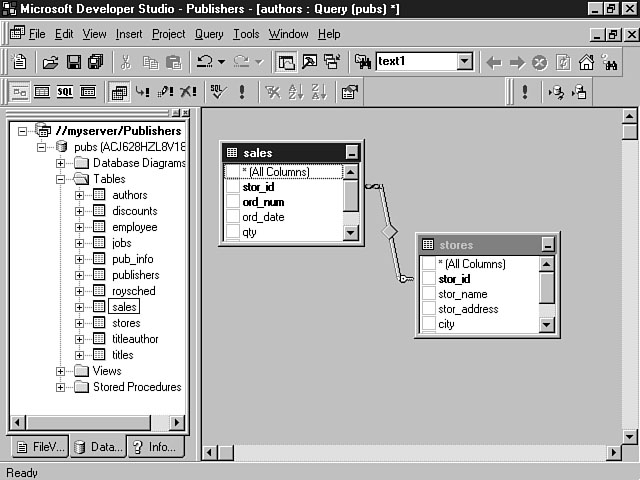Open the text1 combo box dropdown
Image resolution: width=640 pixels, height=480 pixels.
click(x=464, y=62)
